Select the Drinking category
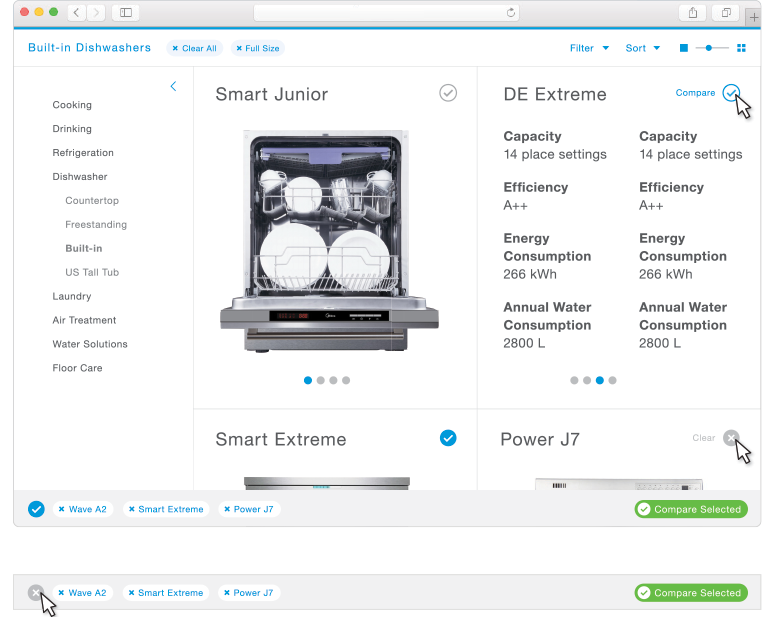 point(72,129)
